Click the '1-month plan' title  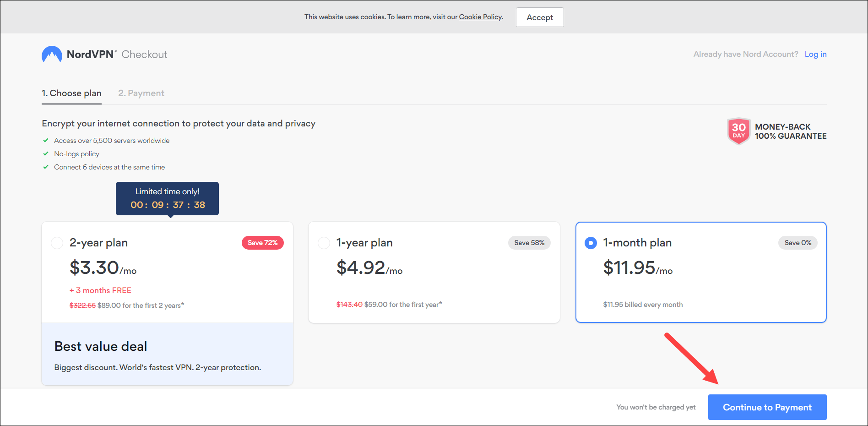pos(637,243)
